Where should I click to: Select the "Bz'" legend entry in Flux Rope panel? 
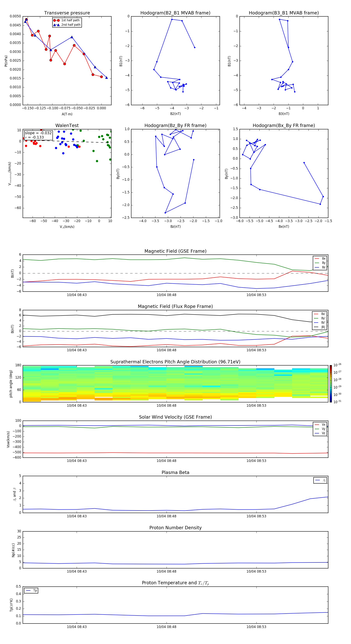coord(320,323)
